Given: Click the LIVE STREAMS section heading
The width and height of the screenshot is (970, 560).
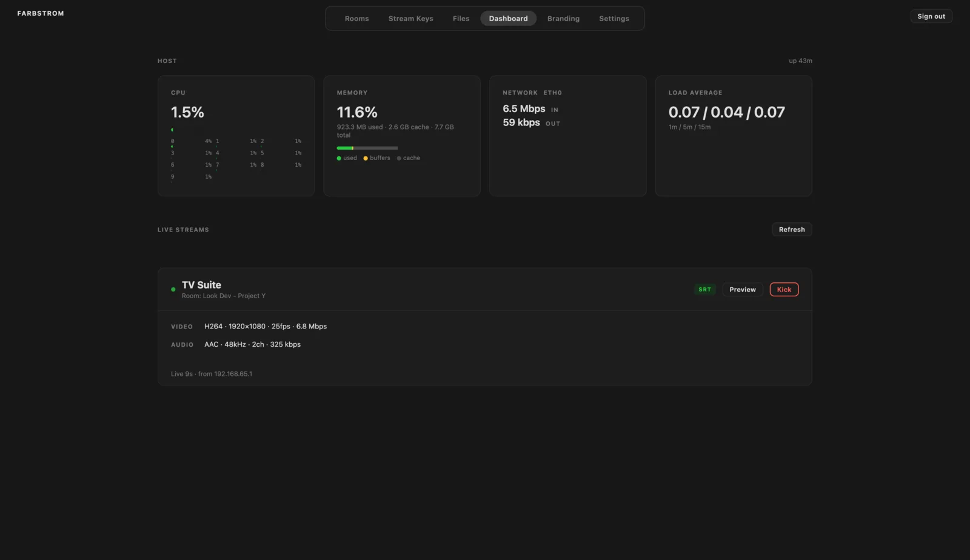Looking at the screenshot, I should (x=183, y=230).
